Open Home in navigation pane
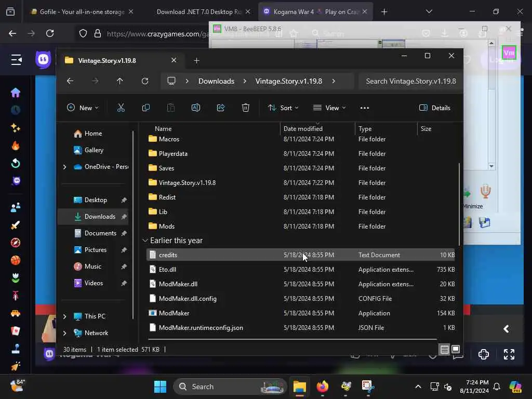Viewport: 532px width, 399px height. click(x=93, y=134)
